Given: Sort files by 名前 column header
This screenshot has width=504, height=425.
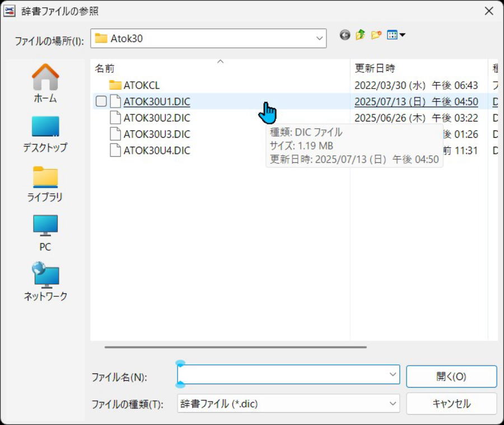Looking at the screenshot, I should 220,68.
